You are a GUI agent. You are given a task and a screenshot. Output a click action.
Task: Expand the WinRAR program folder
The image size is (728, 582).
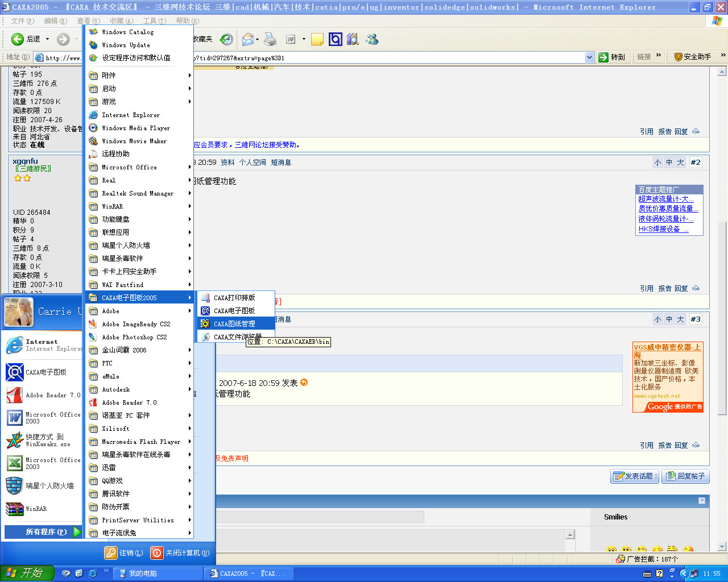pyautogui.click(x=139, y=206)
